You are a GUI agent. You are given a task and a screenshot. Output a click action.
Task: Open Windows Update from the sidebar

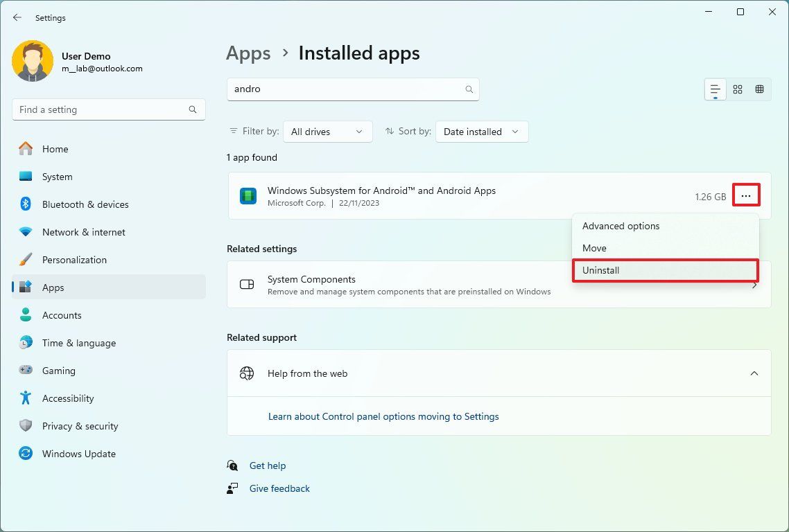tap(78, 454)
